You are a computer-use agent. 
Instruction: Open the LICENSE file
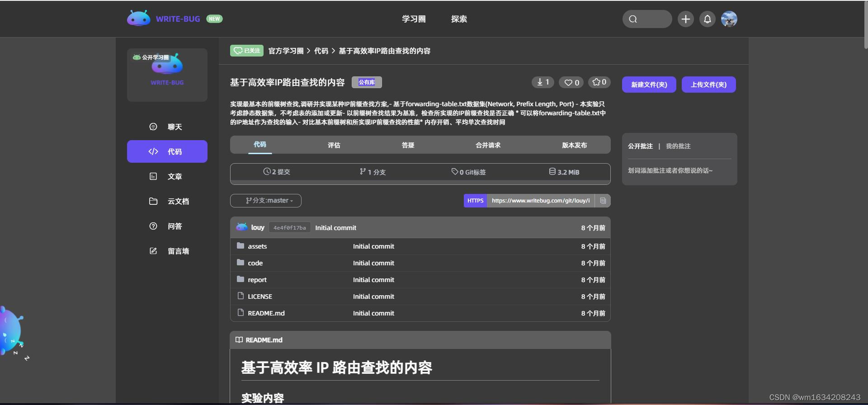point(260,297)
